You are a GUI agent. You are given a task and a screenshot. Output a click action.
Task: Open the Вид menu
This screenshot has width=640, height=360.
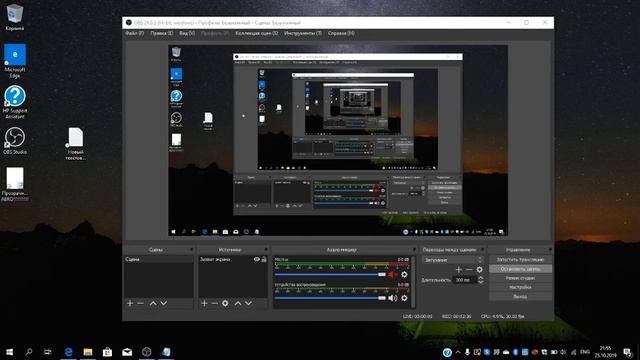coord(187,33)
